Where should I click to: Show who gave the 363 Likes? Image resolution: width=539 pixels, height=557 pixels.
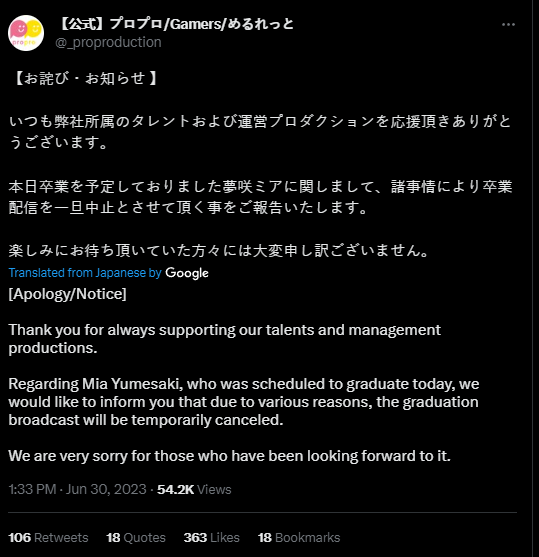click(211, 537)
